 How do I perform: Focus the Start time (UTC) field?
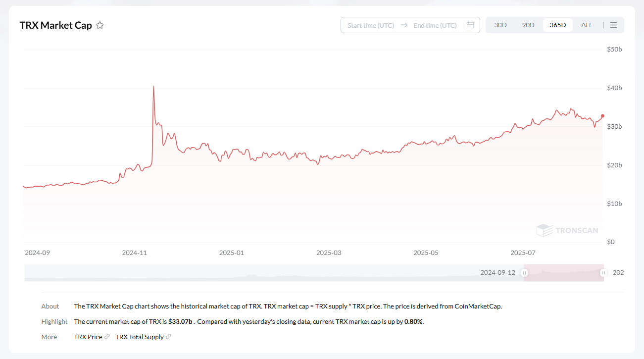click(371, 25)
